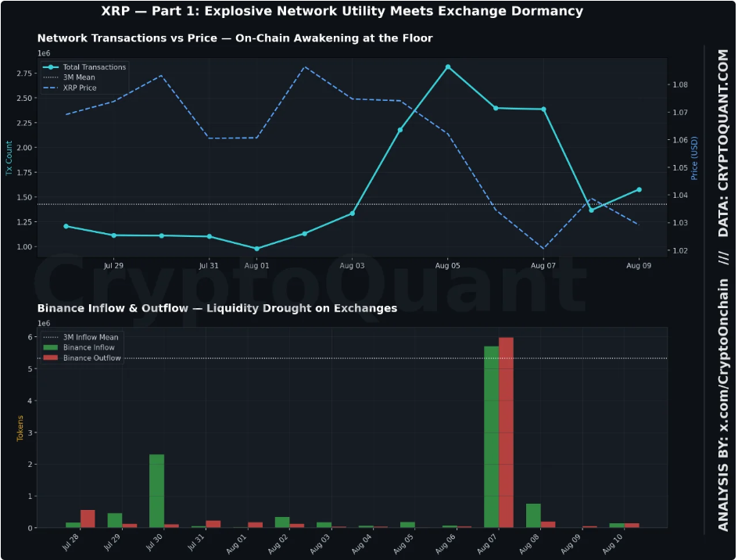Click the 'Binance Inflow & Outflow' chart title
The width and height of the screenshot is (738, 560).
click(x=217, y=308)
